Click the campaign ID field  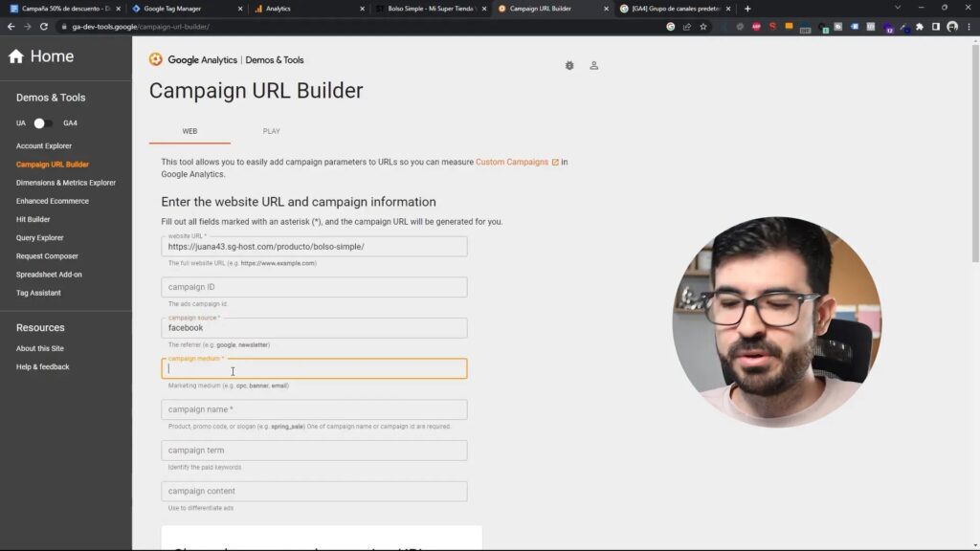(314, 287)
